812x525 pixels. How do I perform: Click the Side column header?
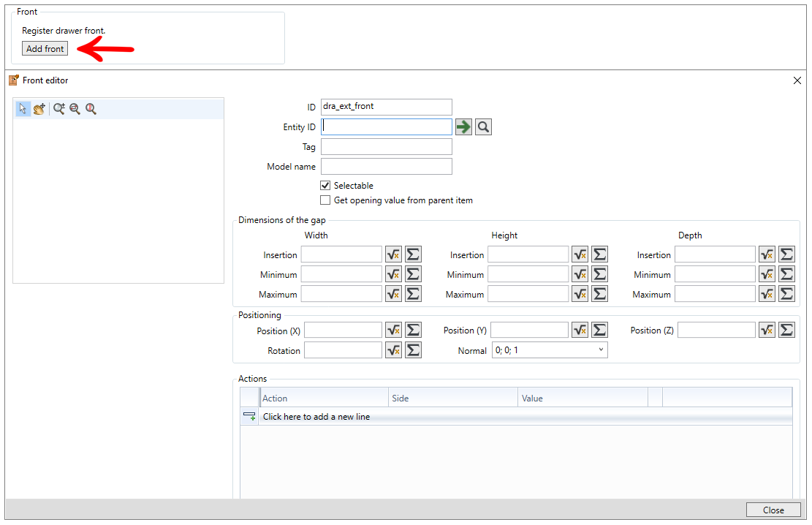point(453,398)
